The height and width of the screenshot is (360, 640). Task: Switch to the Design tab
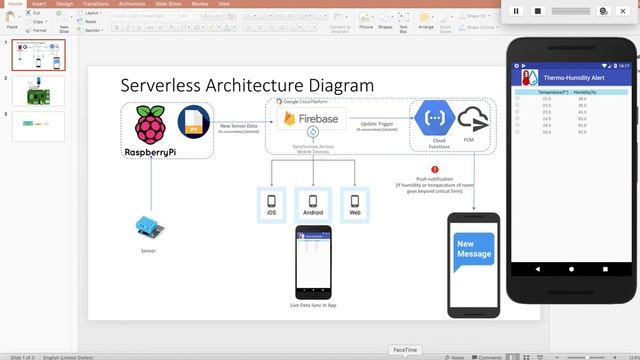(64, 4)
